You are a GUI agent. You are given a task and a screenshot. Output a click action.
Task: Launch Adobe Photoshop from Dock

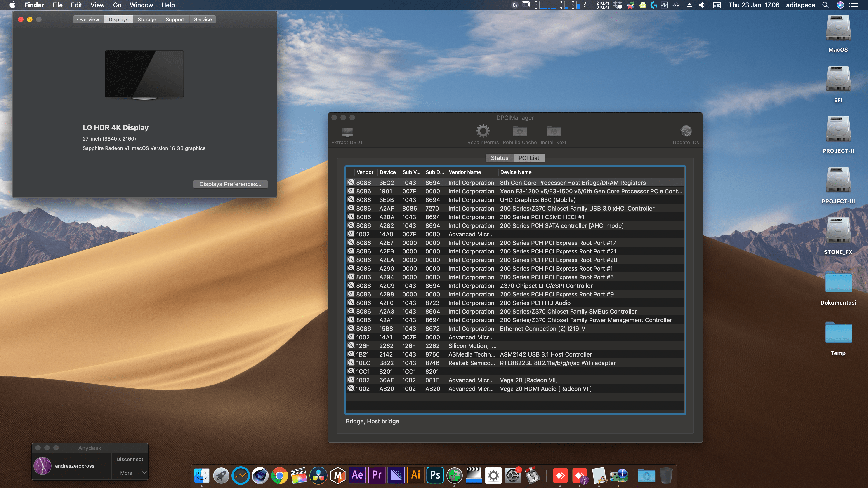[435, 476]
